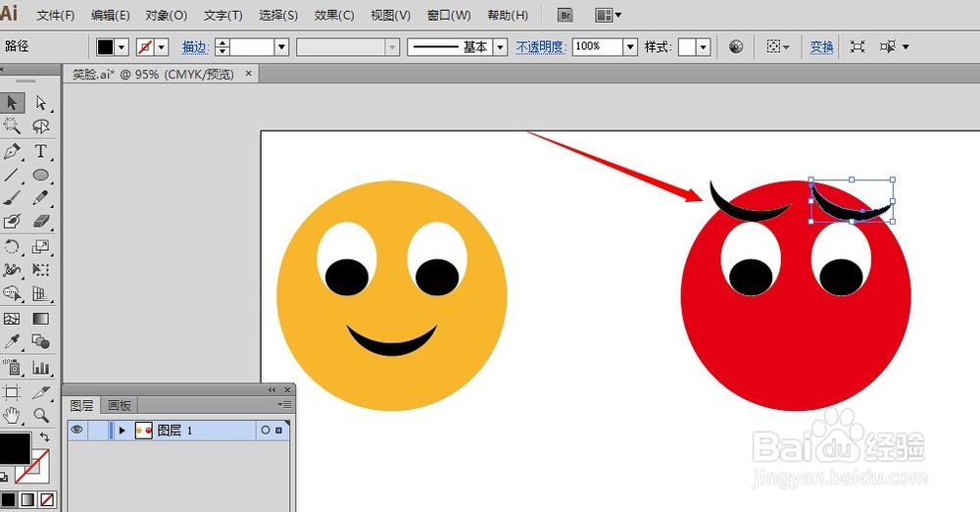Select the Blend tool
This screenshot has height=512, width=980.
[41, 341]
